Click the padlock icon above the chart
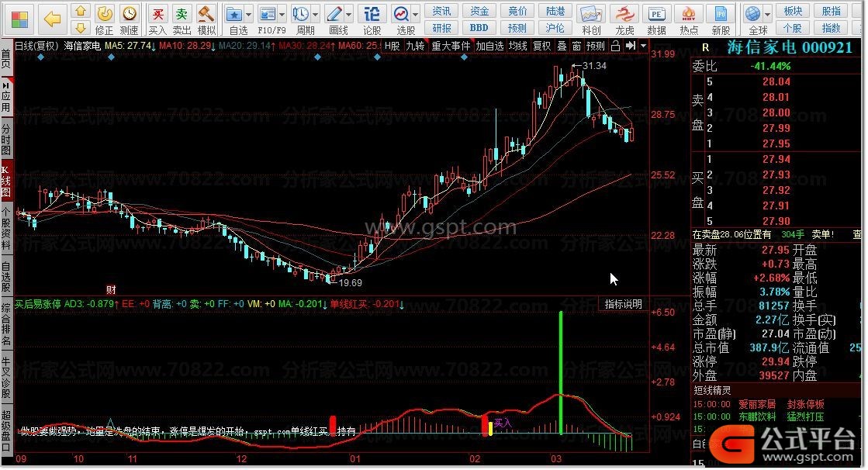Image resolution: width=868 pixels, height=470 pixels. tap(615, 46)
